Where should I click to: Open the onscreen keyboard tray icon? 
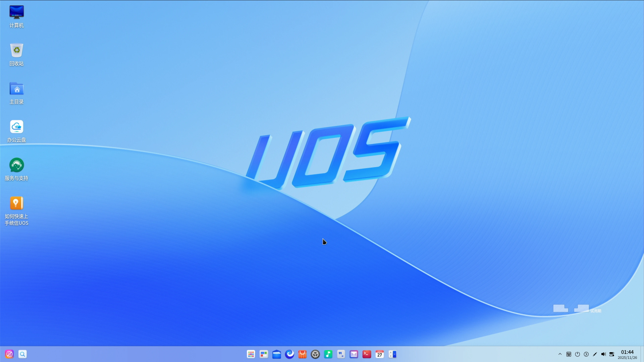(569, 354)
